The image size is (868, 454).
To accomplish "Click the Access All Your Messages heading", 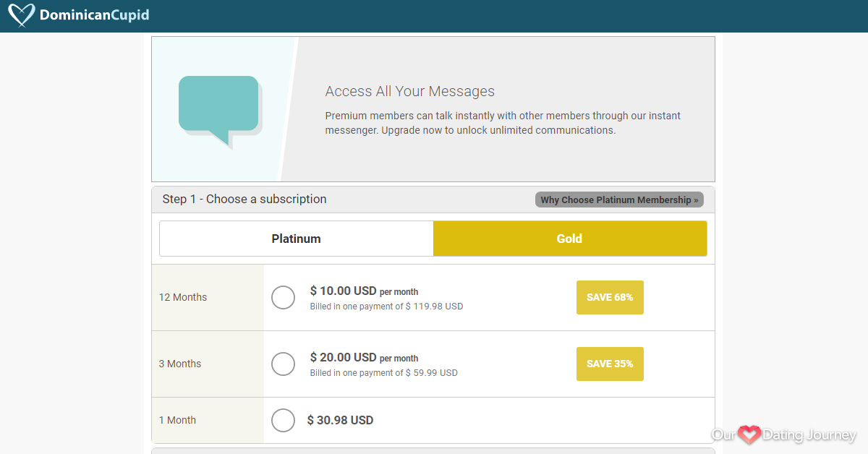I will click(410, 91).
